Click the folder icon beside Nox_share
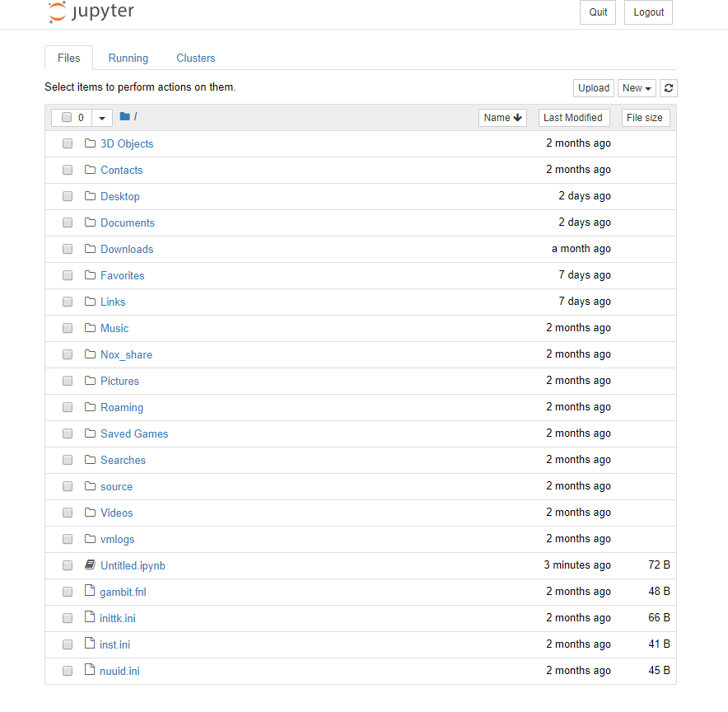This screenshot has width=728, height=712. tap(91, 354)
